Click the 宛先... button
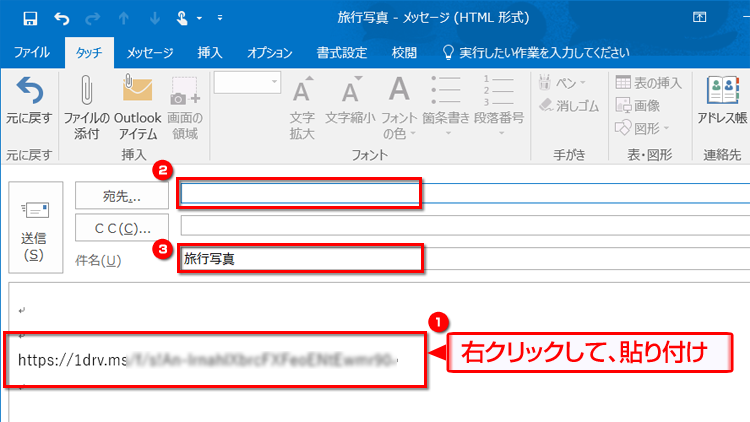The image size is (750, 422). pos(122,196)
